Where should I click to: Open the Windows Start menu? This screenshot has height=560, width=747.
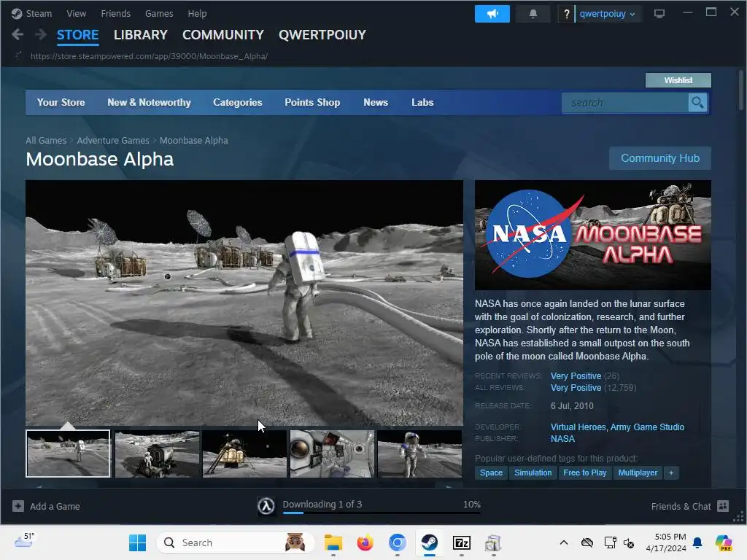click(138, 542)
